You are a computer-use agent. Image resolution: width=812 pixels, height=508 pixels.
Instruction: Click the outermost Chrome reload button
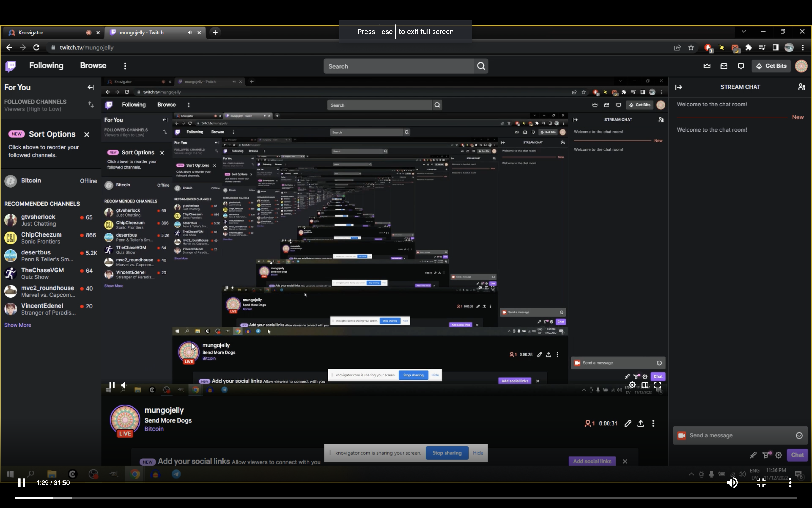[x=36, y=47]
